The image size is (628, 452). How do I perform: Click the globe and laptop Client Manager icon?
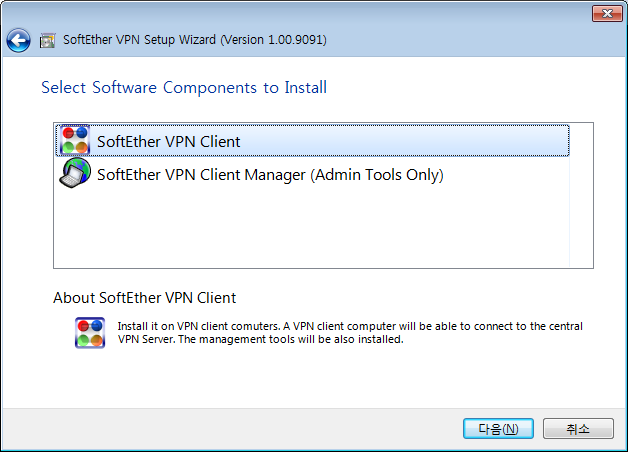click(74, 173)
